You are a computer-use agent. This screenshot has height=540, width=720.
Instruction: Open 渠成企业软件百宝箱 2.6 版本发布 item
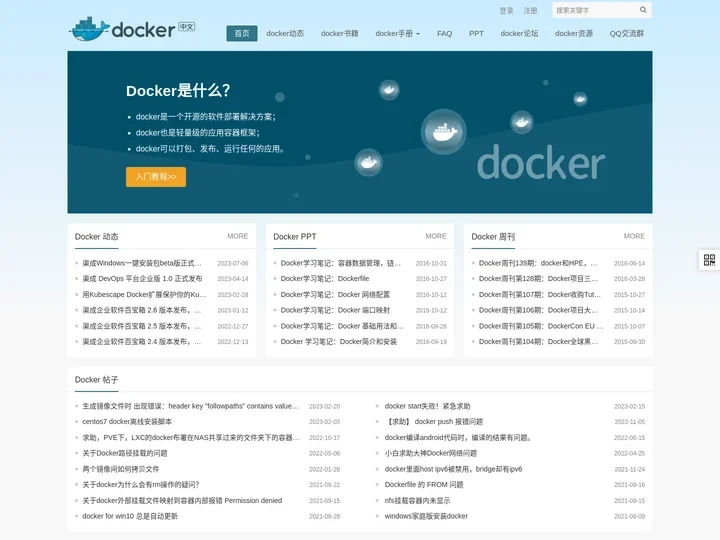coord(141,310)
